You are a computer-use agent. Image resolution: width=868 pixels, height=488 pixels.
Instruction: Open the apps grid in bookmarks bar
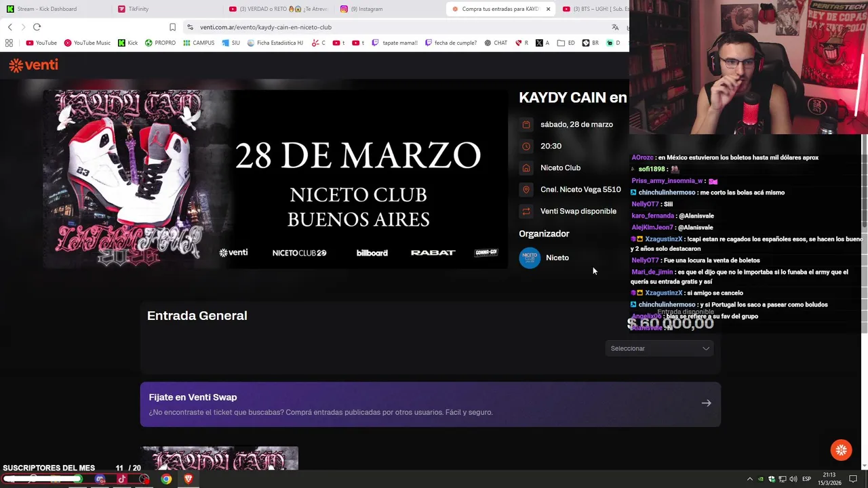(x=9, y=43)
